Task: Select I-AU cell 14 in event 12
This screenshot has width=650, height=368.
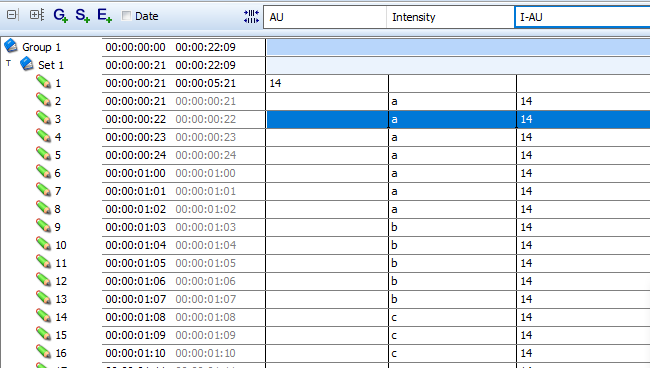Action: 583,281
